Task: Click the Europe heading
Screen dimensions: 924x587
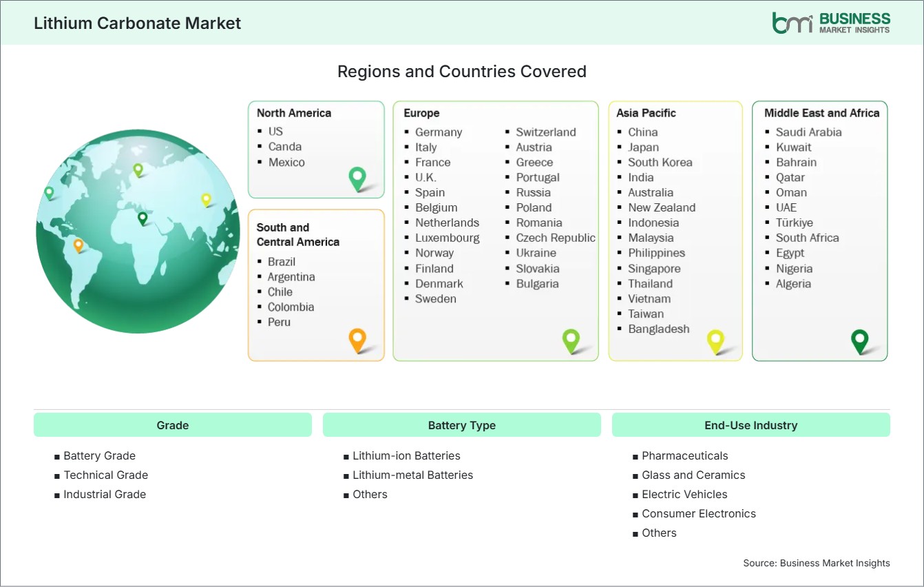Action: [x=421, y=113]
